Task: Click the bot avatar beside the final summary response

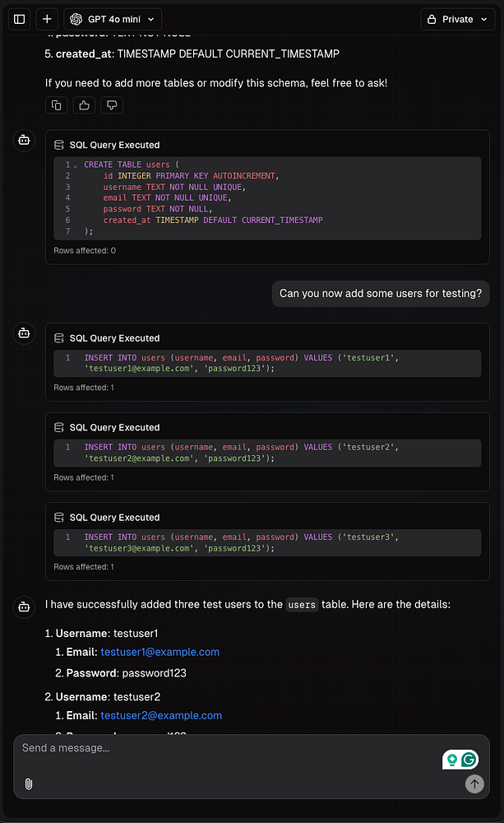Action: point(24,607)
